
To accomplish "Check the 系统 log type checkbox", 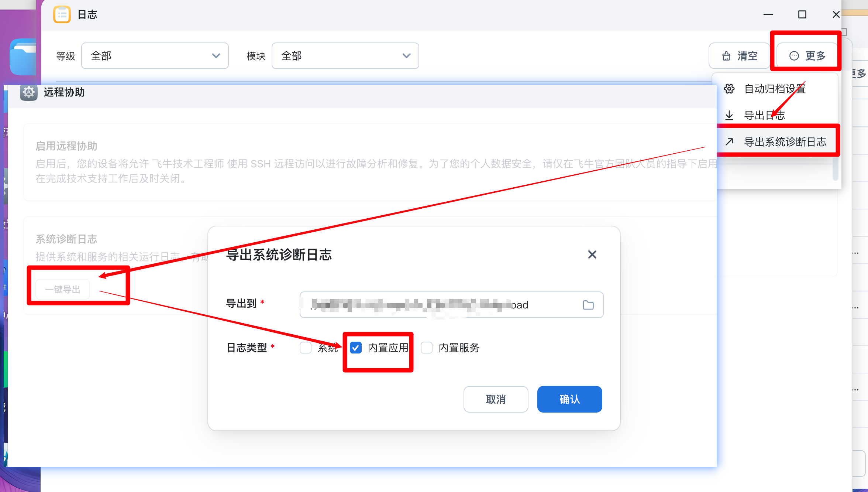I will [x=306, y=348].
